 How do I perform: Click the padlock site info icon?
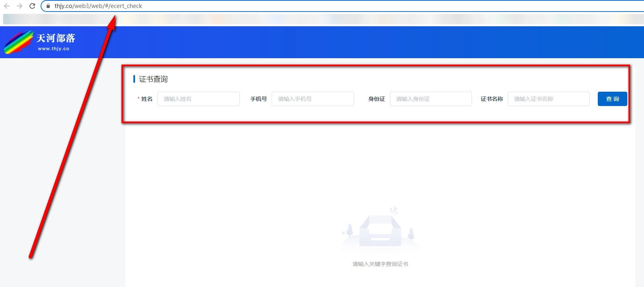pyautogui.click(x=48, y=6)
